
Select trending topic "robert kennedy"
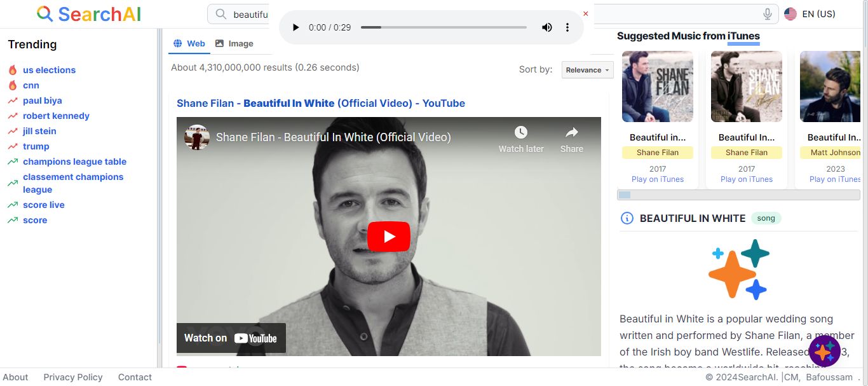click(x=56, y=116)
